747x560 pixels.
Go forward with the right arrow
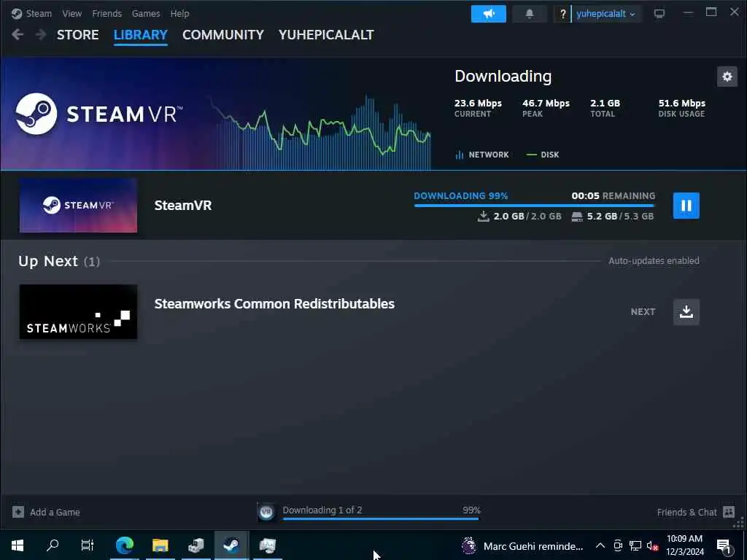click(41, 34)
